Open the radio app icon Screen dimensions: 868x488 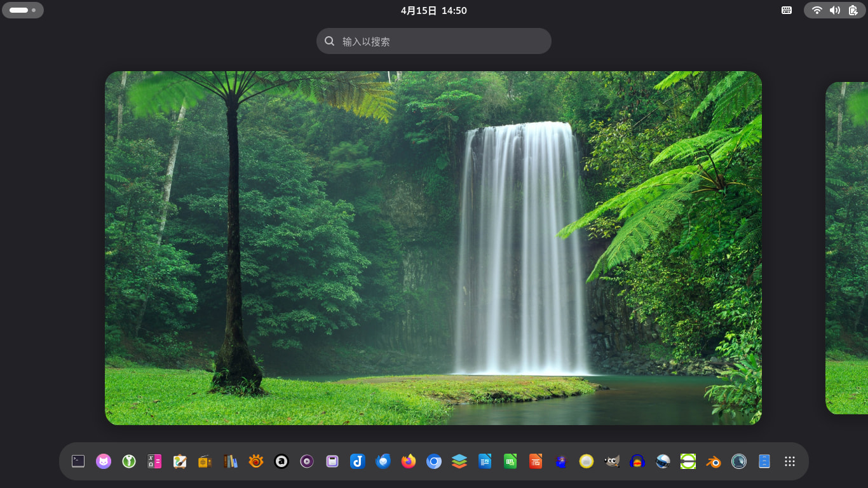point(205,461)
